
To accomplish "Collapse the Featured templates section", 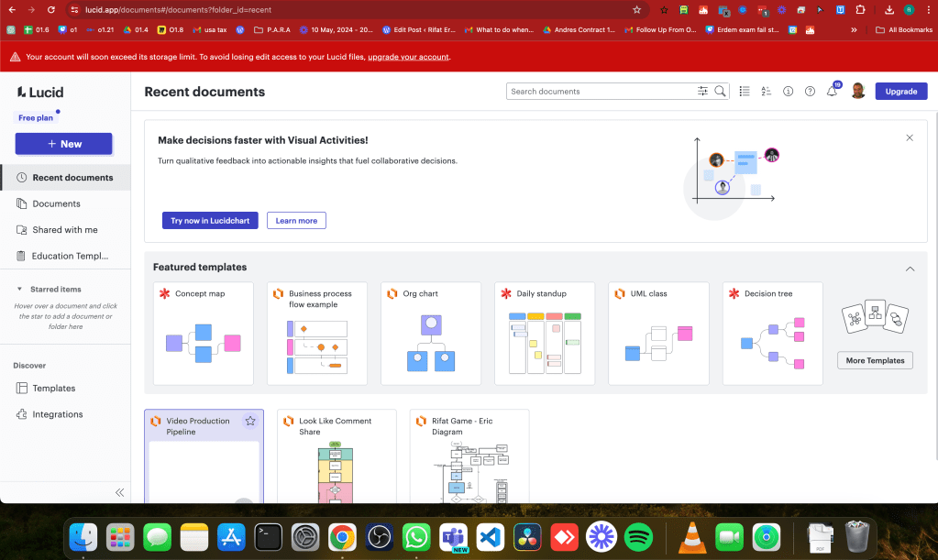I will 910,269.
